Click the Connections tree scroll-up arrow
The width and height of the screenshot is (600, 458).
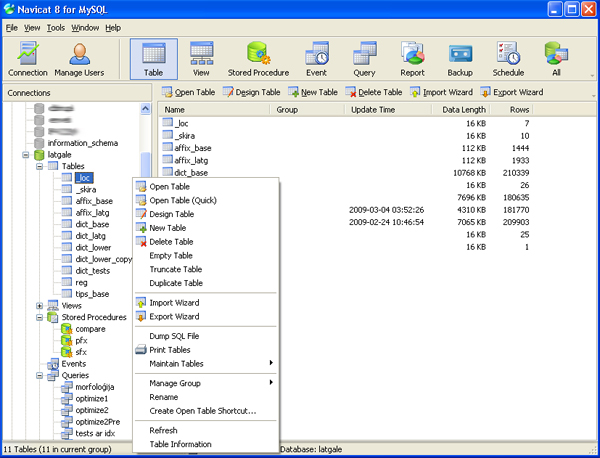145,109
